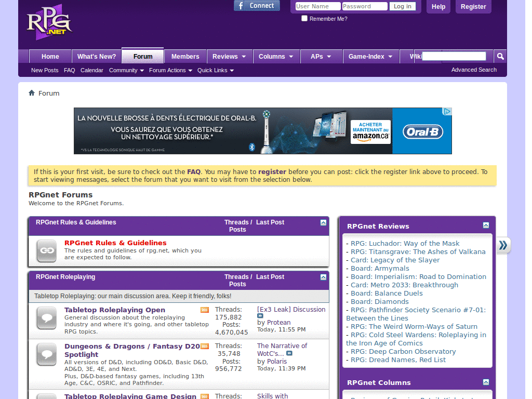Open RSS feed for Dungeons & Dragons forum

[x=205, y=347]
